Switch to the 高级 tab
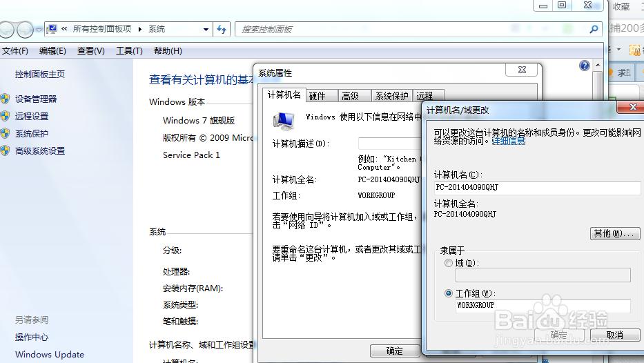Image resolution: width=644 pixels, height=363 pixels. pos(355,96)
